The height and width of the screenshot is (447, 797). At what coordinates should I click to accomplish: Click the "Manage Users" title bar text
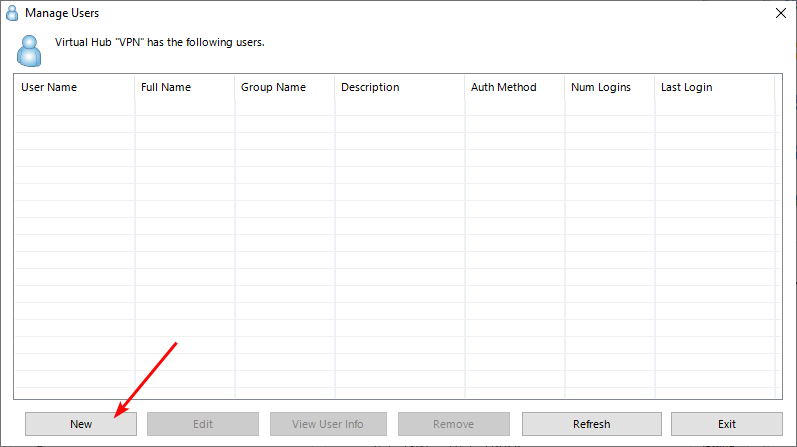(62, 13)
